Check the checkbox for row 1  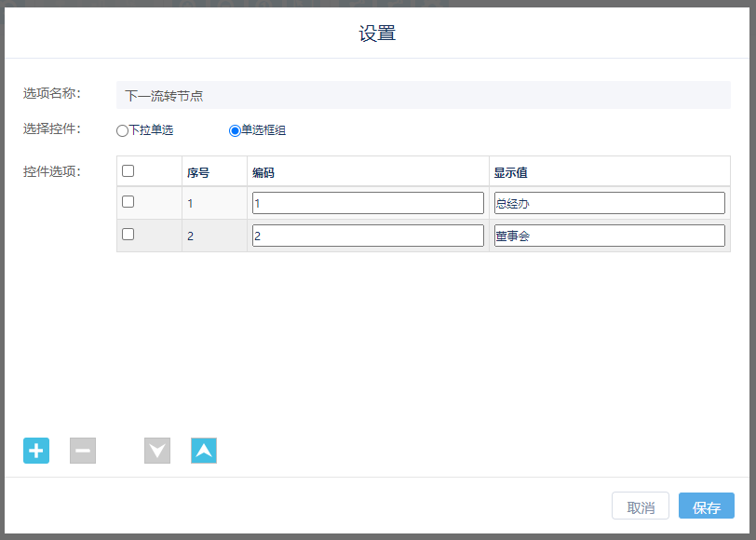[128, 202]
